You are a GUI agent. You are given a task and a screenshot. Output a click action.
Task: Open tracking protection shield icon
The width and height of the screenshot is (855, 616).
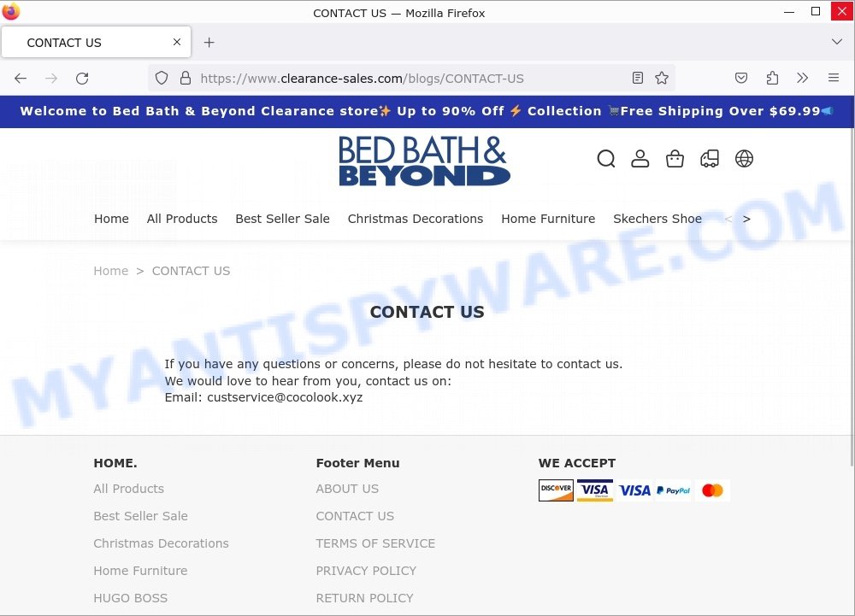pos(162,78)
